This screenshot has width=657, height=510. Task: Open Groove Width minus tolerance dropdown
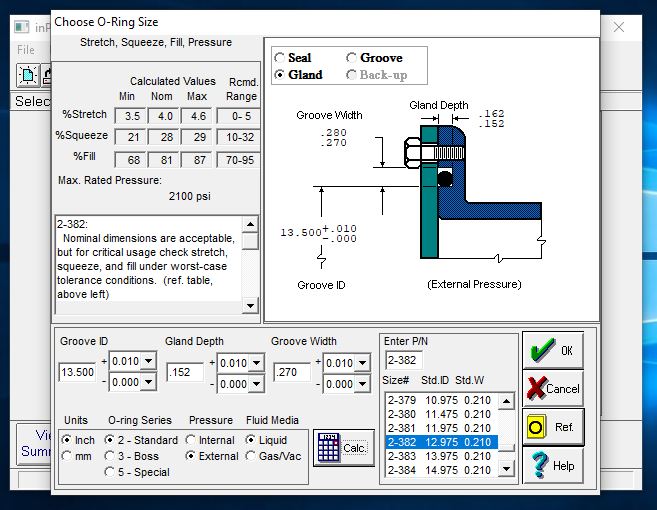pyautogui.click(x=362, y=384)
